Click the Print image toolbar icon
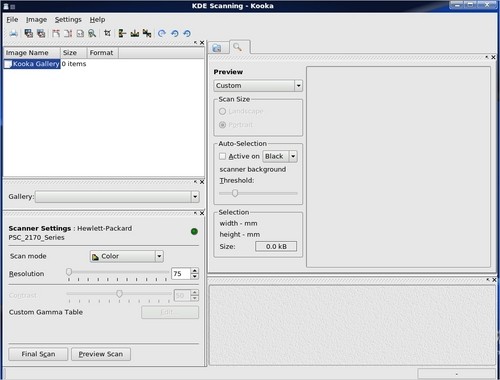Viewport: 500px width, 380px height. [14, 33]
